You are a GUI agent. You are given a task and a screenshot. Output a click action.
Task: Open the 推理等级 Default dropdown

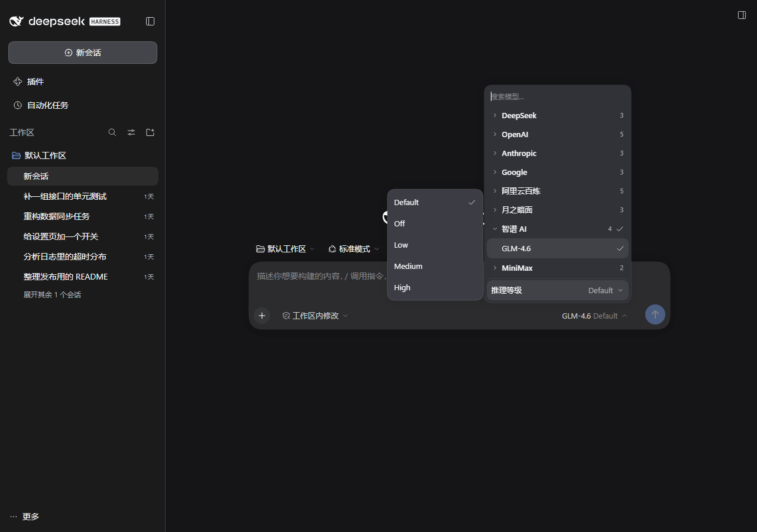click(x=558, y=290)
